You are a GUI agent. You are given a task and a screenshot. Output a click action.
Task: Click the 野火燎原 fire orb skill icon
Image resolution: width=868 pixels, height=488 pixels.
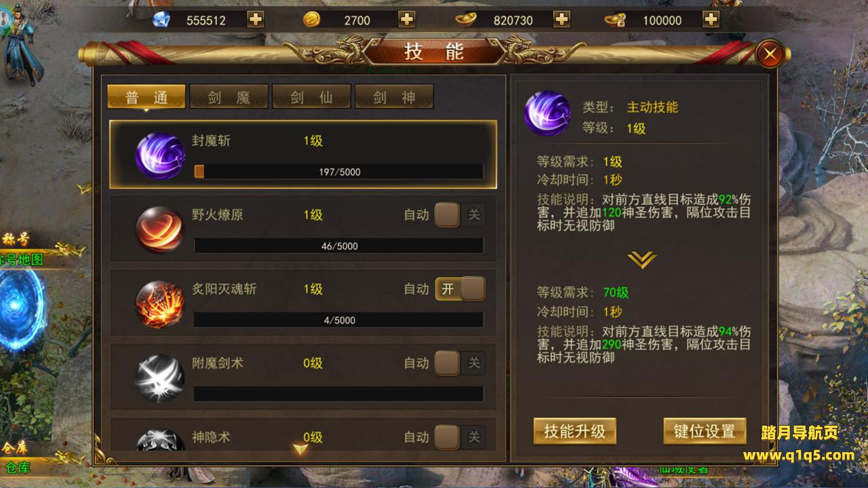[x=161, y=229]
